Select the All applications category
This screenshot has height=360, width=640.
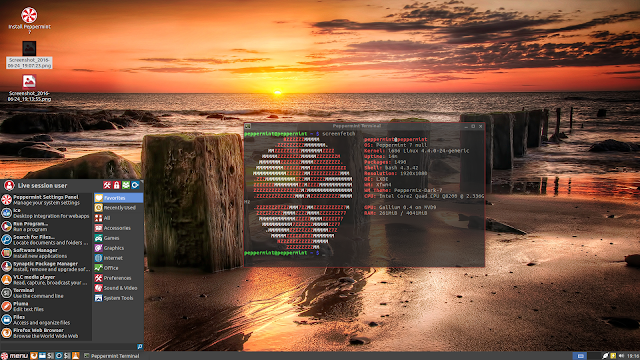118,218
